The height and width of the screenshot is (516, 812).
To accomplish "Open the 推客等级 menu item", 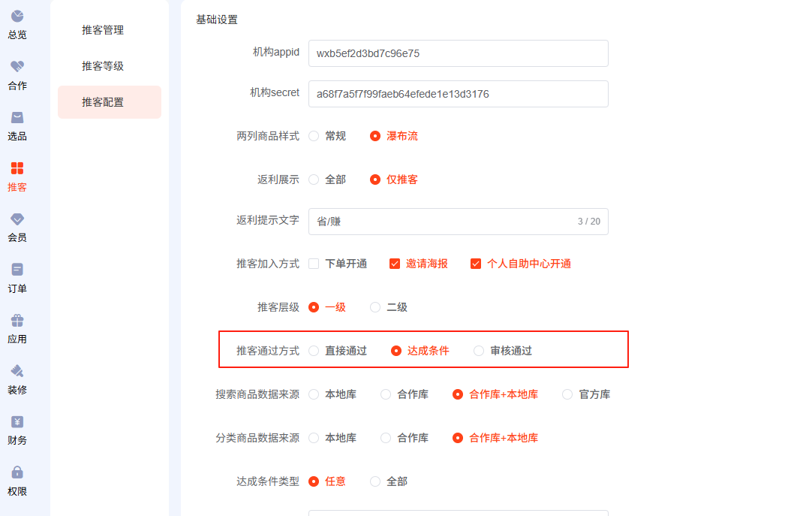I will pyautogui.click(x=103, y=66).
